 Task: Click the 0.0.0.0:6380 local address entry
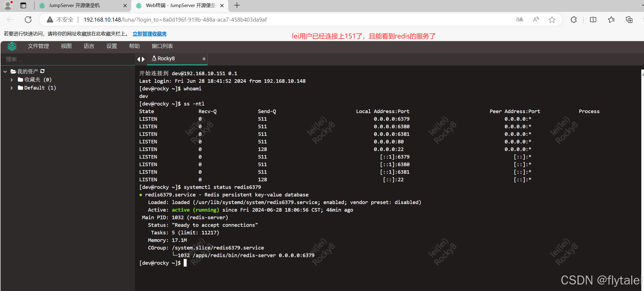click(x=392, y=127)
